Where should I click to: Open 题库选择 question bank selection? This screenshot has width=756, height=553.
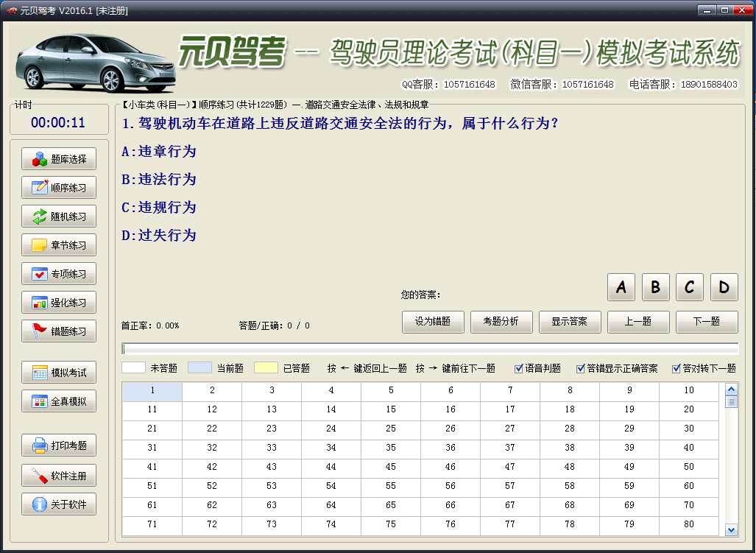[x=59, y=159]
